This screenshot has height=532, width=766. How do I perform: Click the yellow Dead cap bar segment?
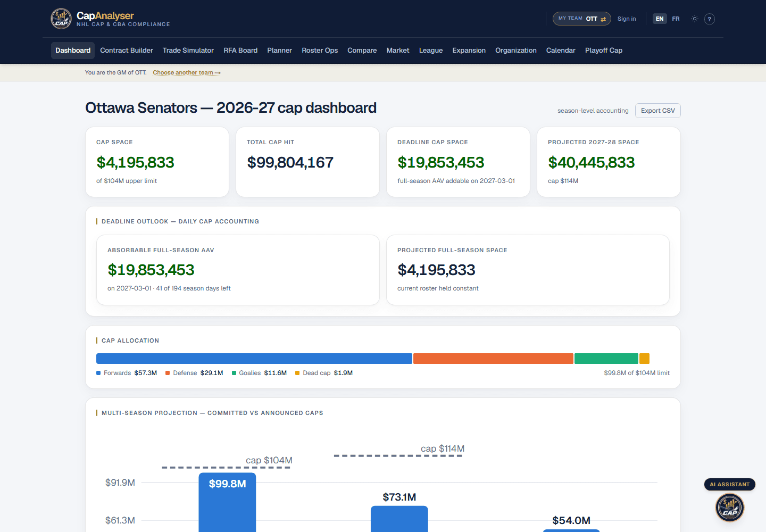(644, 359)
